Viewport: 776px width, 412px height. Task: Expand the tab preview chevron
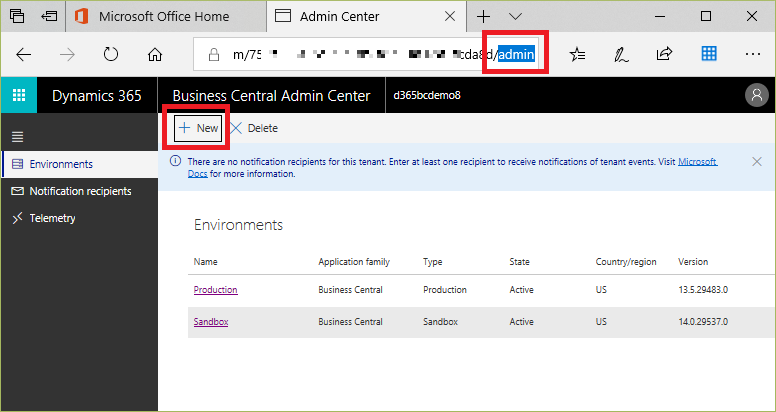(516, 16)
